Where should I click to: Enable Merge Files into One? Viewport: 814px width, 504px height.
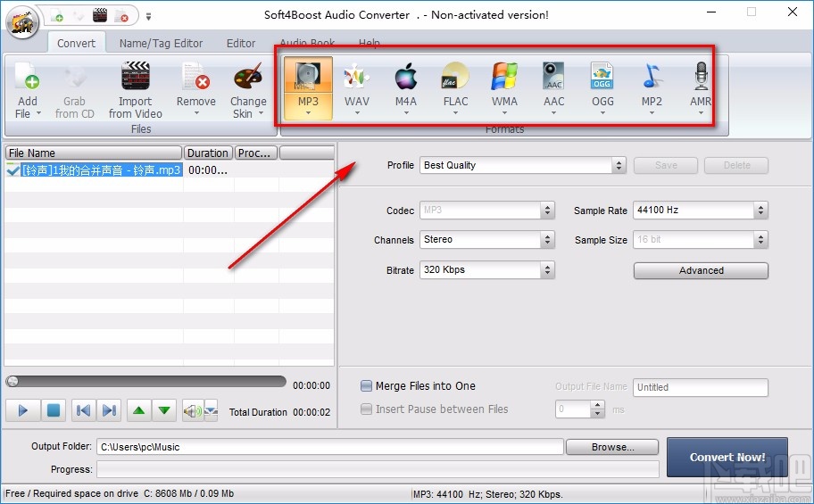point(367,386)
